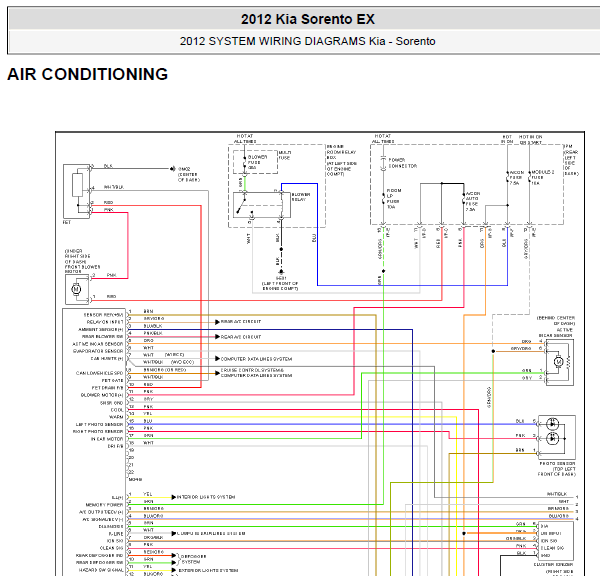
Task: Click the "BLOWER MOTOR(+)" pin label
Action: (102, 395)
